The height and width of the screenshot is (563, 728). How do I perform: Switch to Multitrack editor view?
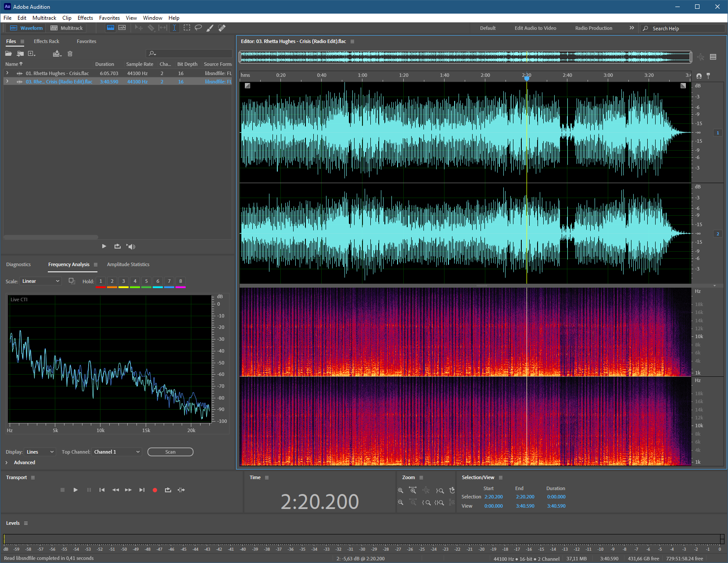[x=67, y=28]
